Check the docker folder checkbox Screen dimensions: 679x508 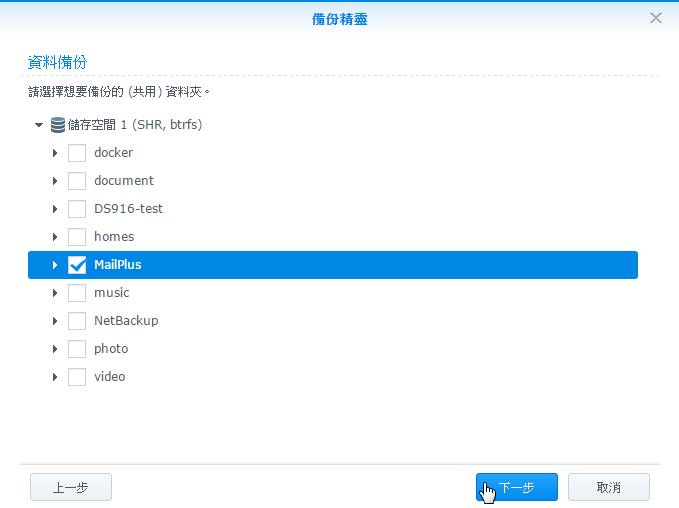[77, 153]
